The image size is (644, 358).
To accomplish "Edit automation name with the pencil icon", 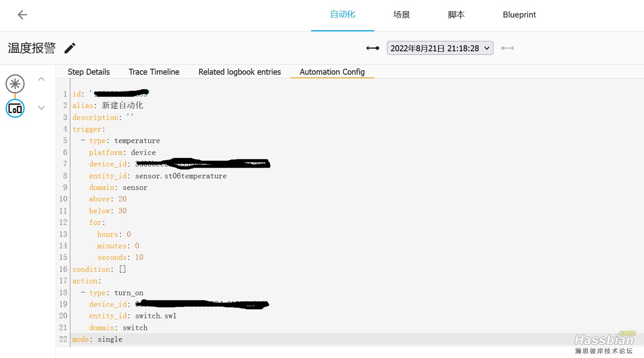I will (70, 48).
